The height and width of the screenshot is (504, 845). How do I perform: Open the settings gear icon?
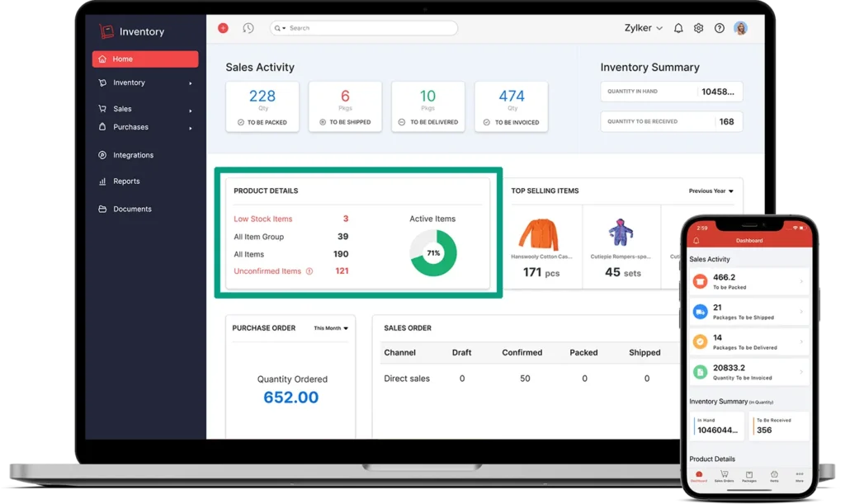(698, 27)
